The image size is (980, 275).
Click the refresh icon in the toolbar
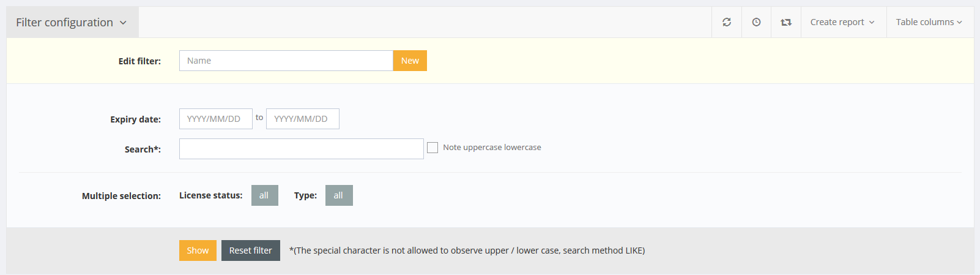pyautogui.click(x=726, y=22)
